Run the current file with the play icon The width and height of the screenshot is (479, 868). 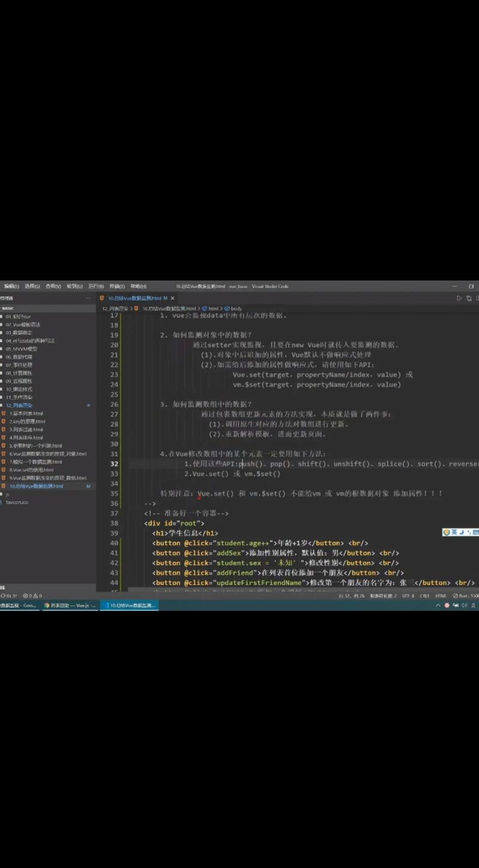(x=459, y=298)
